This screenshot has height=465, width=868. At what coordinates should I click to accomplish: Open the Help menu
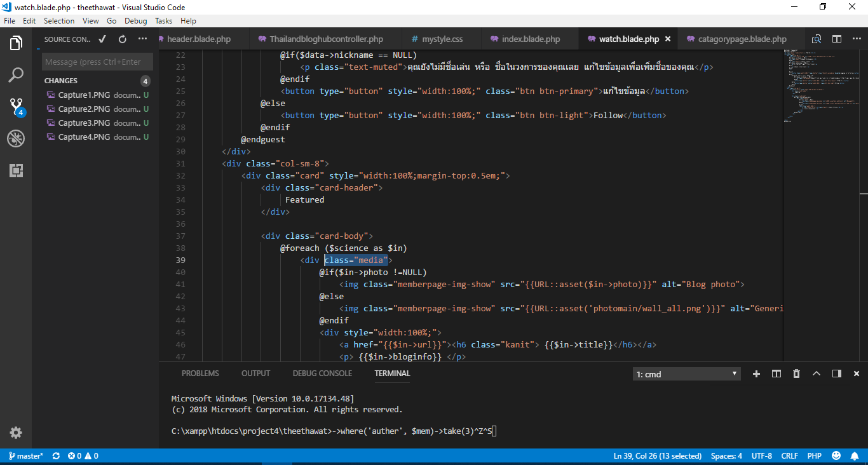(188, 21)
